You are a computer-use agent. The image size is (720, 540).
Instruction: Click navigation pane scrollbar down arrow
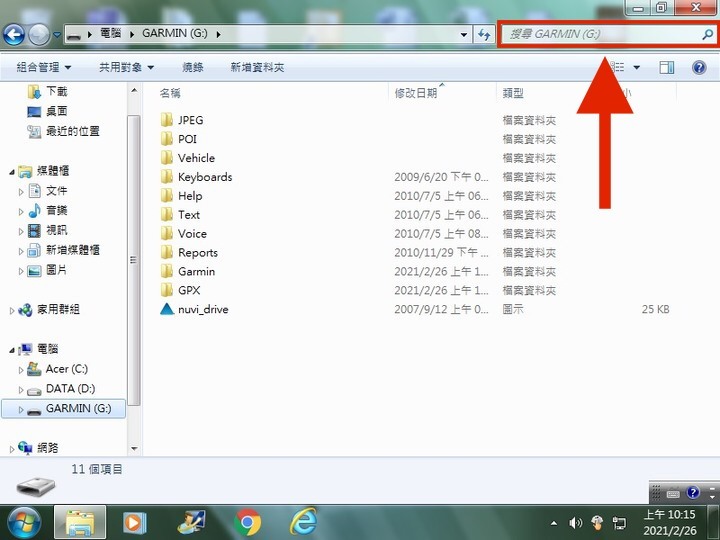tap(134, 449)
